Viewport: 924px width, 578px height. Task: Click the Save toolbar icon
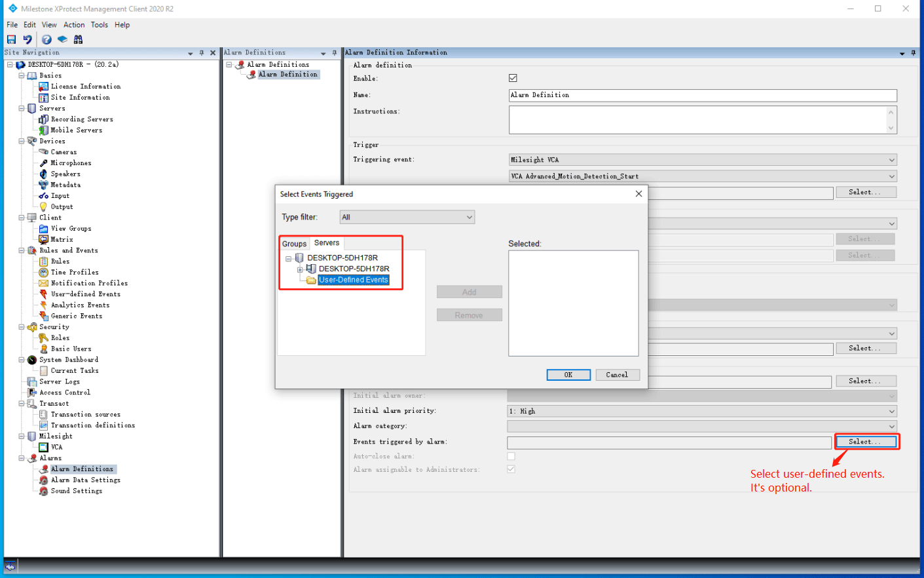pyautogui.click(x=11, y=39)
